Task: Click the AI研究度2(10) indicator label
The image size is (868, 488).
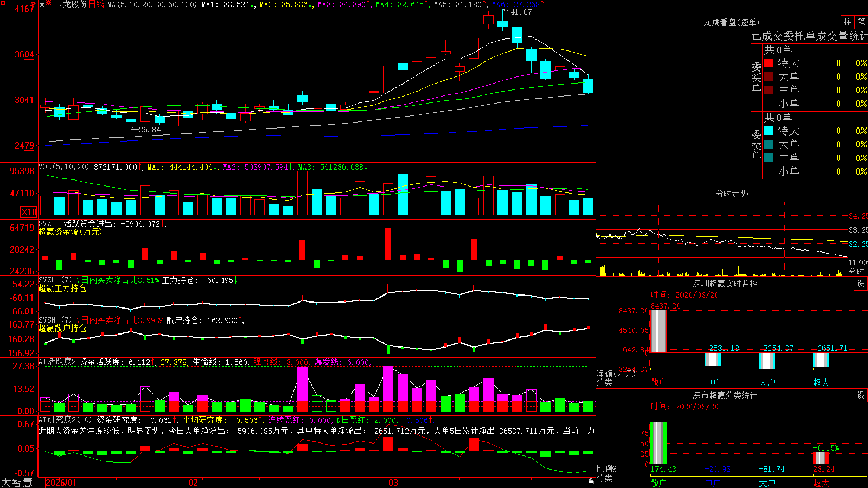Action: point(66,420)
